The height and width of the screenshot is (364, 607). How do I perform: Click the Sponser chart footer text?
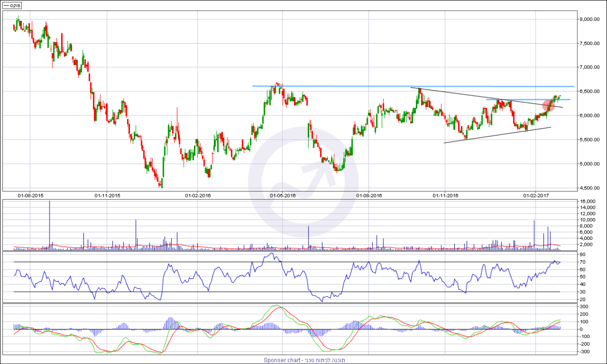pyautogui.click(x=304, y=360)
